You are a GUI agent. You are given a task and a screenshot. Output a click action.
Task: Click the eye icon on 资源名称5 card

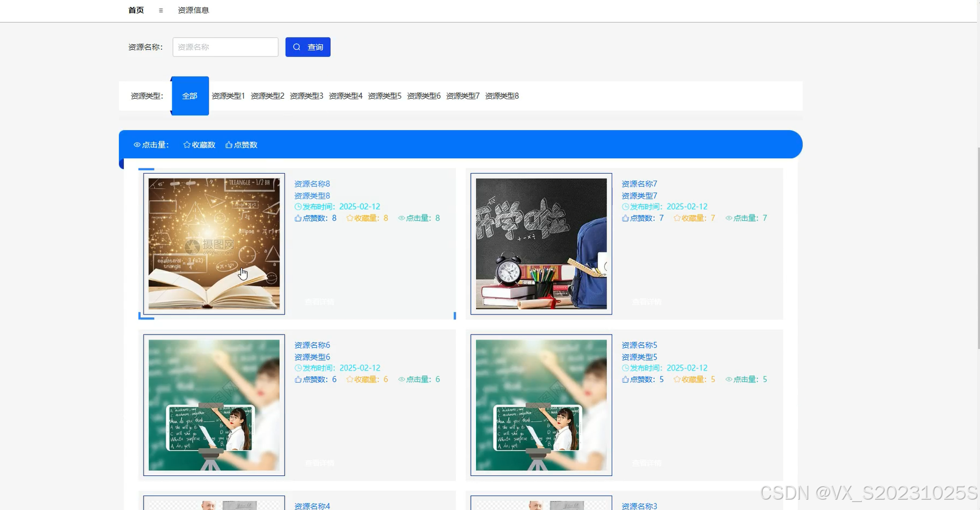tap(729, 380)
